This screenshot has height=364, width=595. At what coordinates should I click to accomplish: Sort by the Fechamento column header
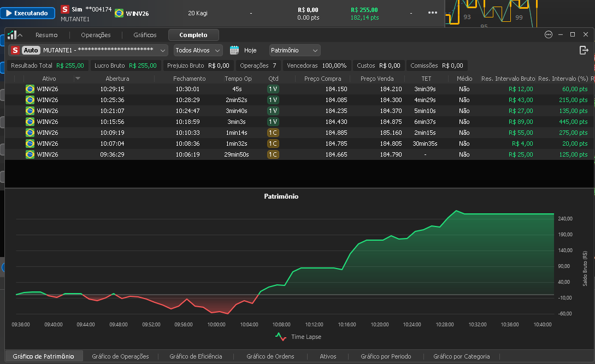(x=190, y=79)
